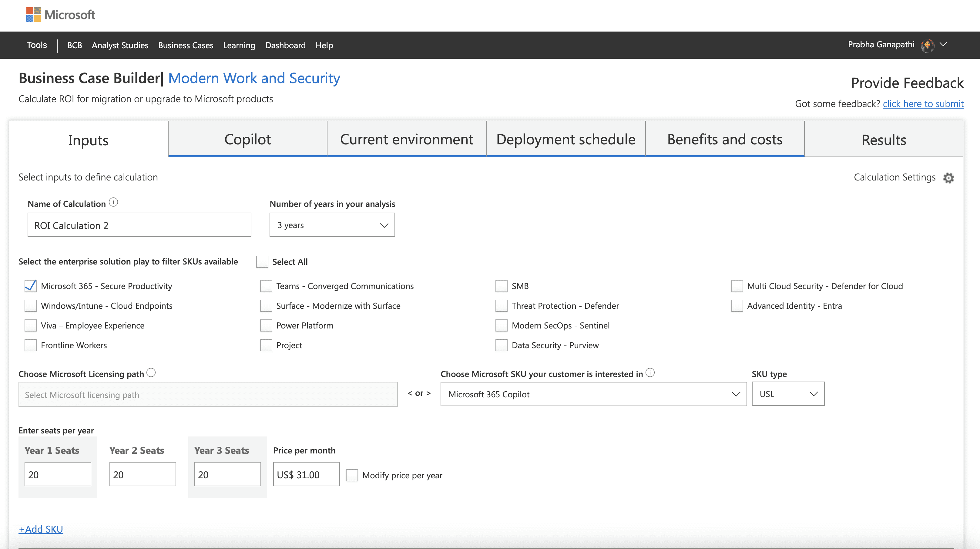Check the Select All checkbox

point(262,262)
